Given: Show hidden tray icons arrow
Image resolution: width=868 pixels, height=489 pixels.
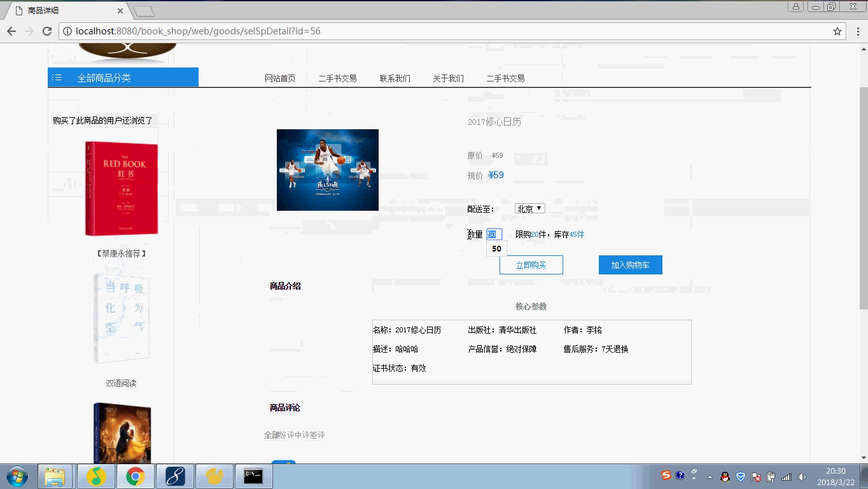Looking at the screenshot, I should point(710,477).
